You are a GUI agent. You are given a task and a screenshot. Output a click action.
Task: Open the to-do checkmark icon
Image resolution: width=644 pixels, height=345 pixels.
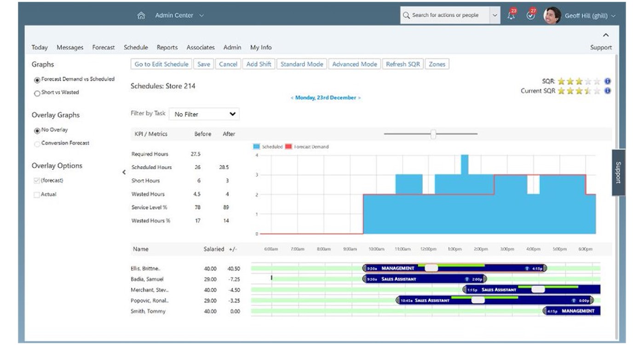(531, 16)
